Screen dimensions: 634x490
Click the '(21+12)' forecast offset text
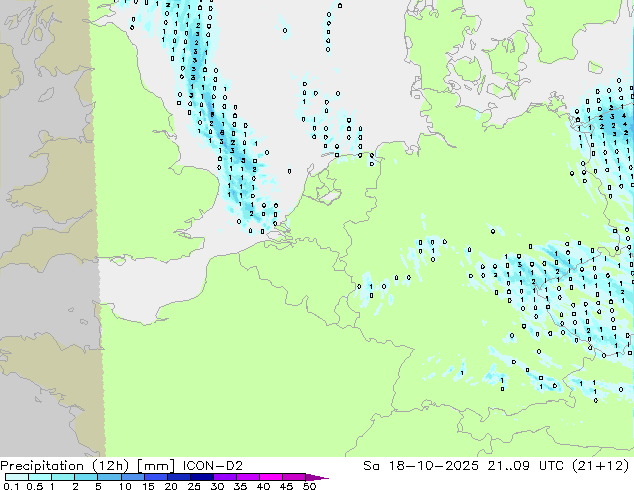click(x=601, y=466)
